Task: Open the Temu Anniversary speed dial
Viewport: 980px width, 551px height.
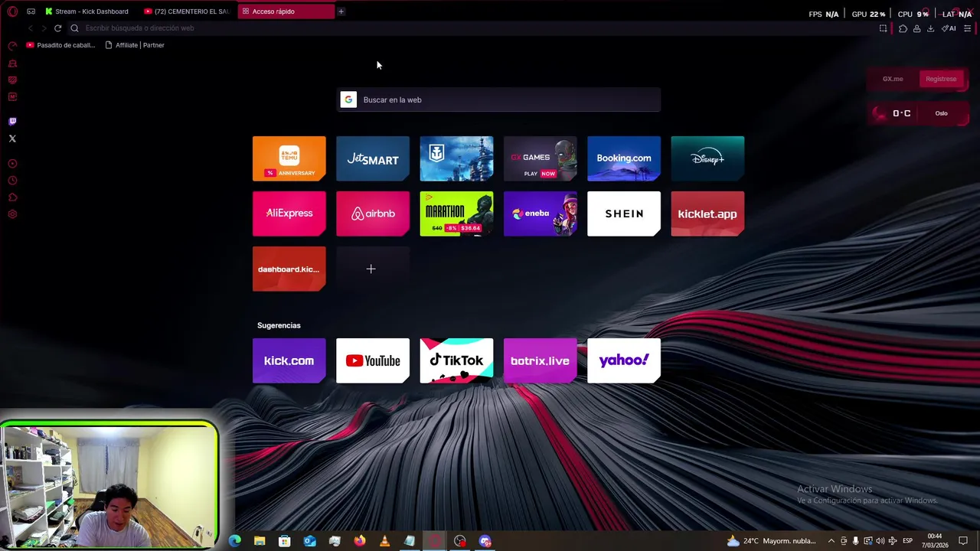Action: tap(289, 158)
